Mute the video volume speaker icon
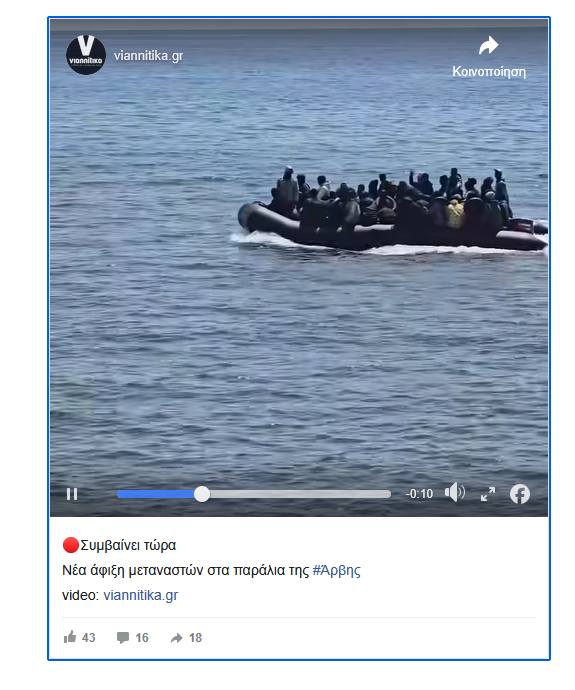This screenshot has height=690, width=575. point(455,492)
